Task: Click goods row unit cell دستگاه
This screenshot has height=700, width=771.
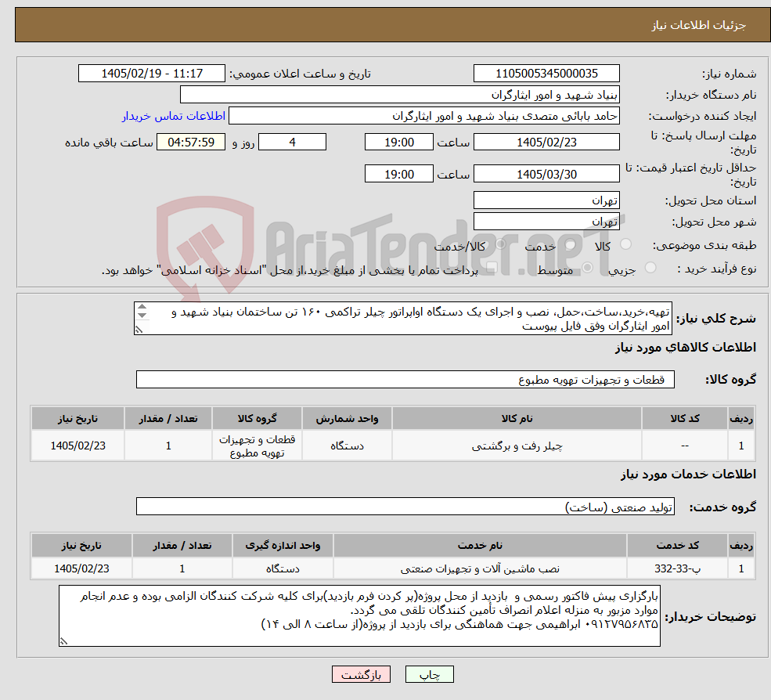Action: pyautogui.click(x=347, y=446)
